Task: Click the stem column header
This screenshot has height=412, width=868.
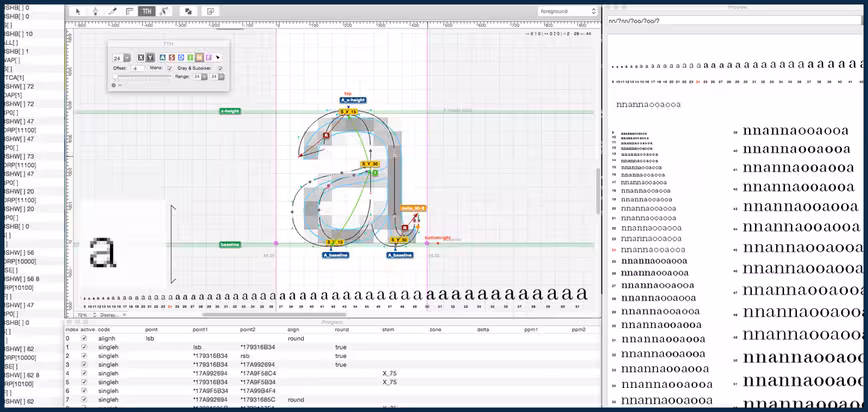Action: click(x=388, y=330)
